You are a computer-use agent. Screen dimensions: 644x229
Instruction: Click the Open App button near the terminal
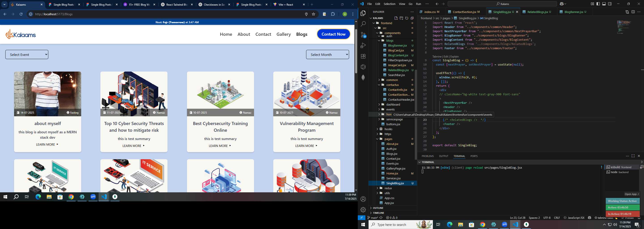[x=631, y=194]
